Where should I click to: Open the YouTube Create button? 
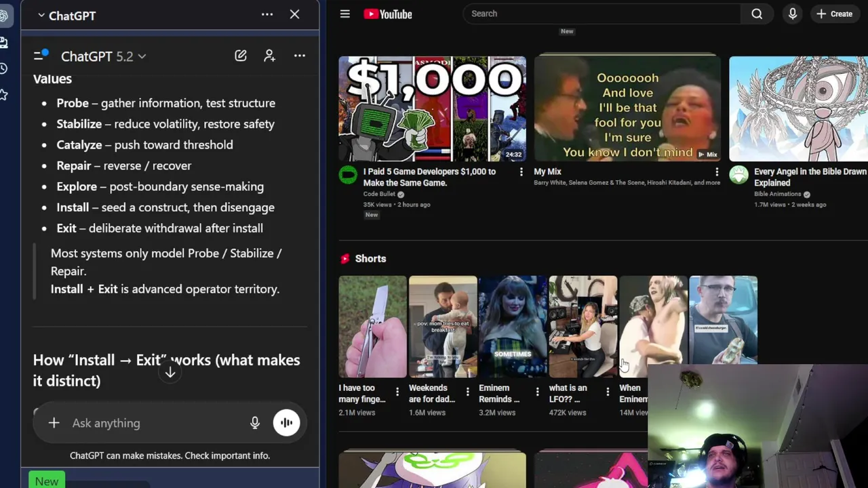tap(835, 14)
